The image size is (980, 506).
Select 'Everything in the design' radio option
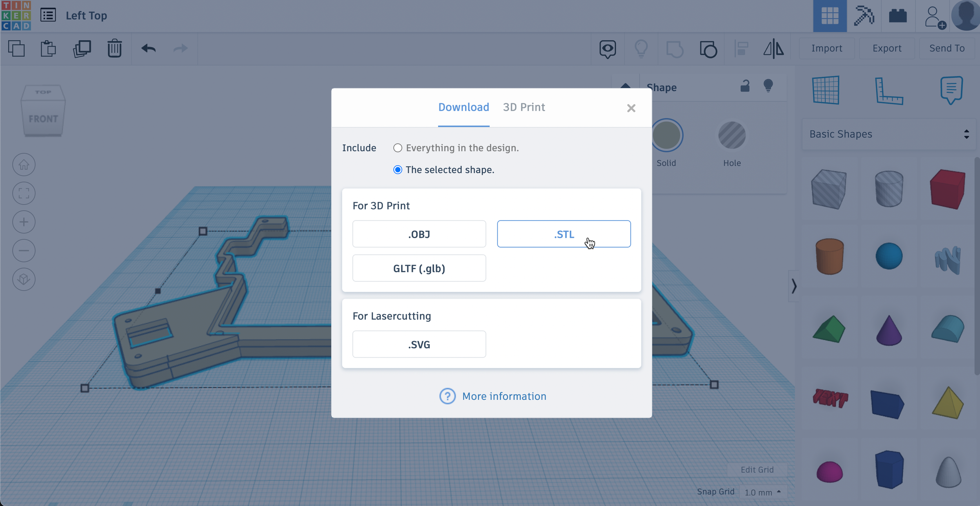click(397, 148)
